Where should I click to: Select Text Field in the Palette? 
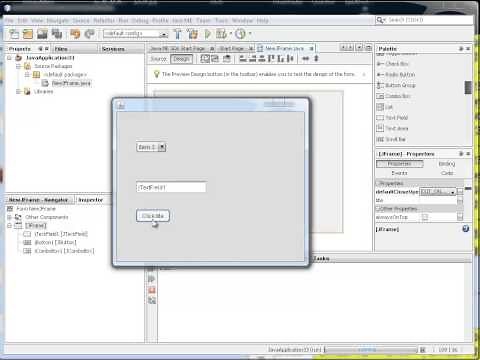pyautogui.click(x=392, y=118)
